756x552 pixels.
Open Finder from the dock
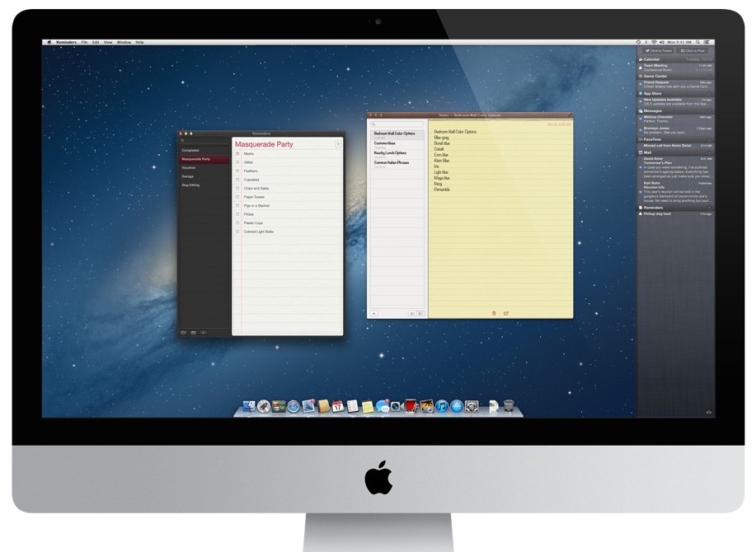[248, 407]
